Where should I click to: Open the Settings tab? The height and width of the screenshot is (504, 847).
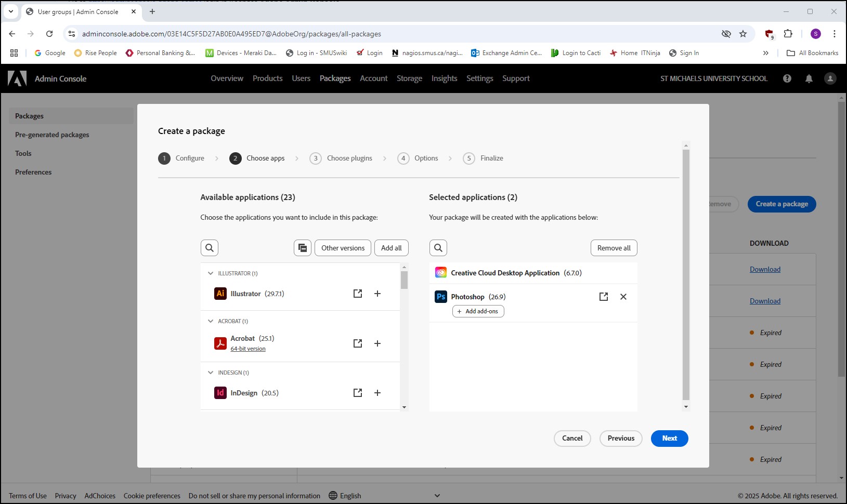pyautogui.click(x=479, y=78)
